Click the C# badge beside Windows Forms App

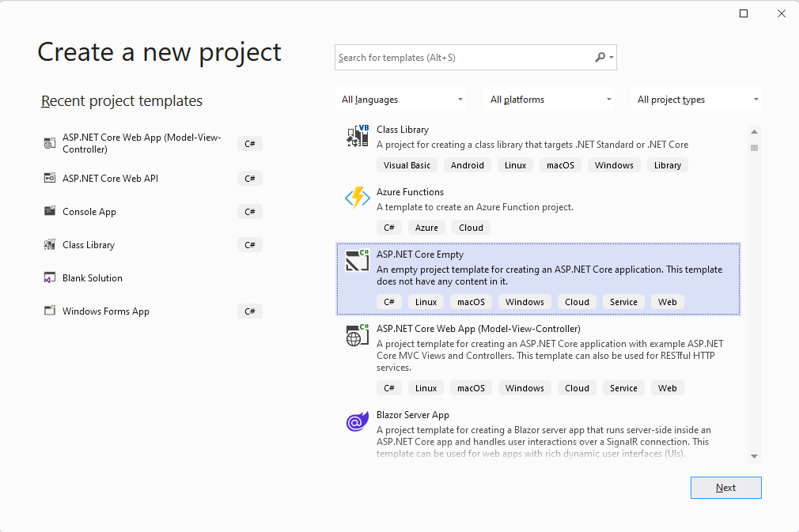coord(250,311)
